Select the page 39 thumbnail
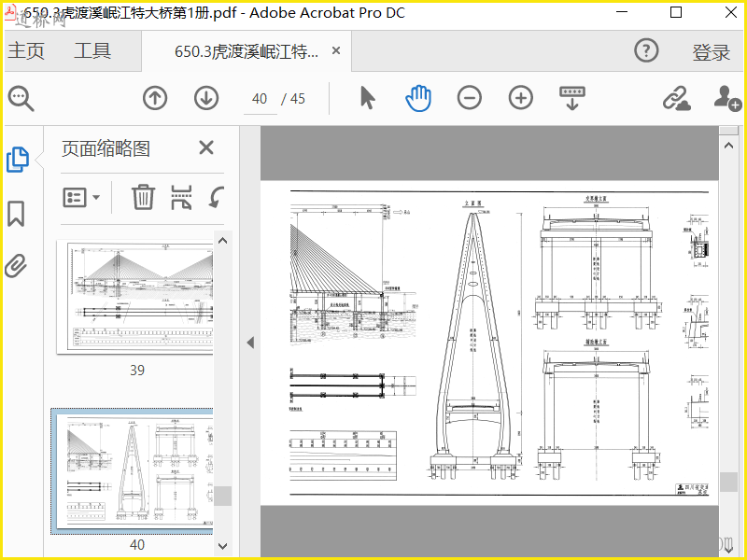 pos(134,298)
